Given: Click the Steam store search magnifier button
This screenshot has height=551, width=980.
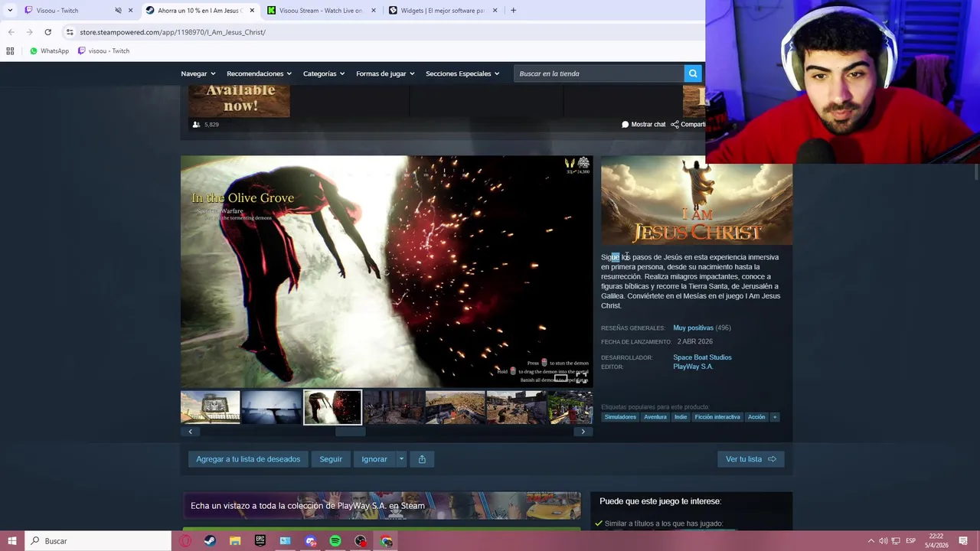Looking at the screenshot, I should [x=693, y=73].
